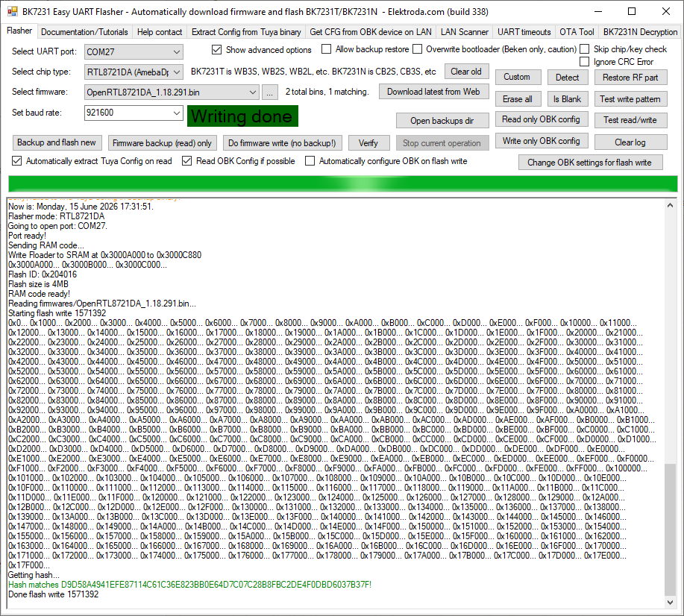The height and width of the screenshot is (616, 684).
Task: Click the Verify button
Action: click(368, 143)
